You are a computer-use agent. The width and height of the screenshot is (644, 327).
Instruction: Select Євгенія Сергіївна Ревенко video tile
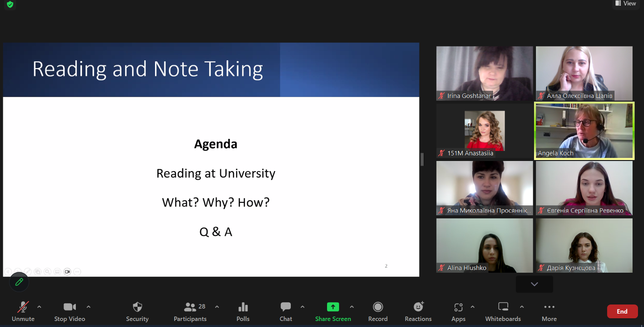click(x=584, y=188)
